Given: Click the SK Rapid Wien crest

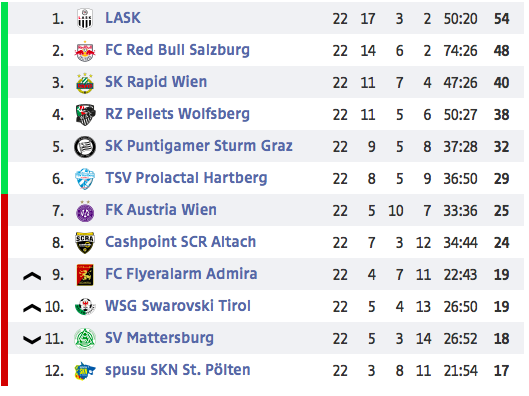Looking at the screenshot, I should [x=85, y=83].
